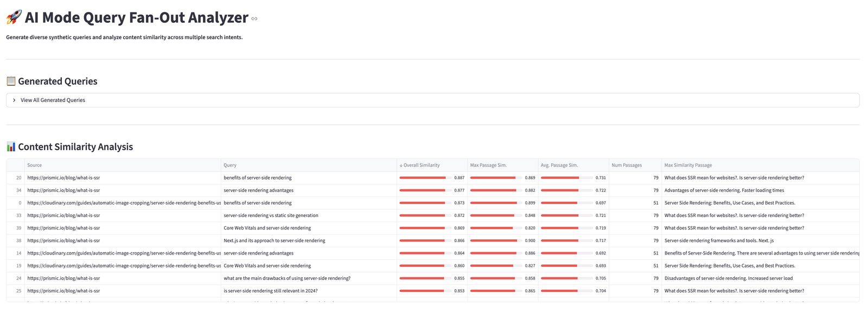This screenshot has height=312, width=868.
Task: Click max passage similarity value 0.848
Action: pos(530,215)
